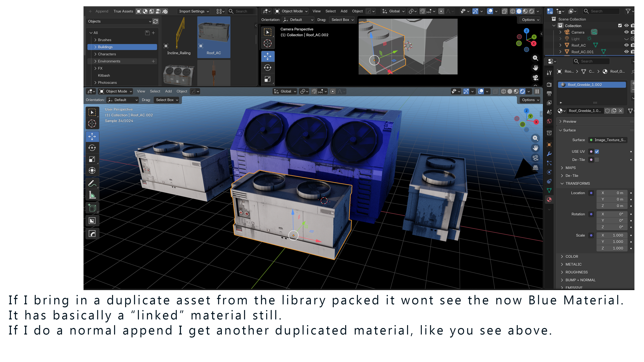Click the asset browser refresh library icon

155,21
